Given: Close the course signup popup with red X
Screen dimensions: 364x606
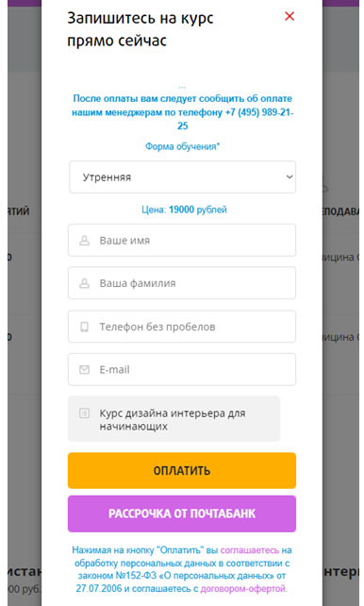Looking at the screenshot, I should coord(290,16).
